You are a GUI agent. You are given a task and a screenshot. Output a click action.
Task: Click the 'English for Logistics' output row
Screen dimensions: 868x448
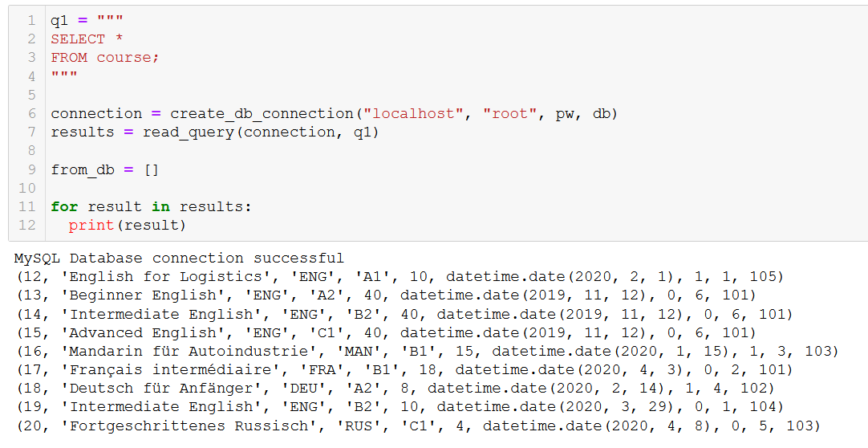point(399,277)
